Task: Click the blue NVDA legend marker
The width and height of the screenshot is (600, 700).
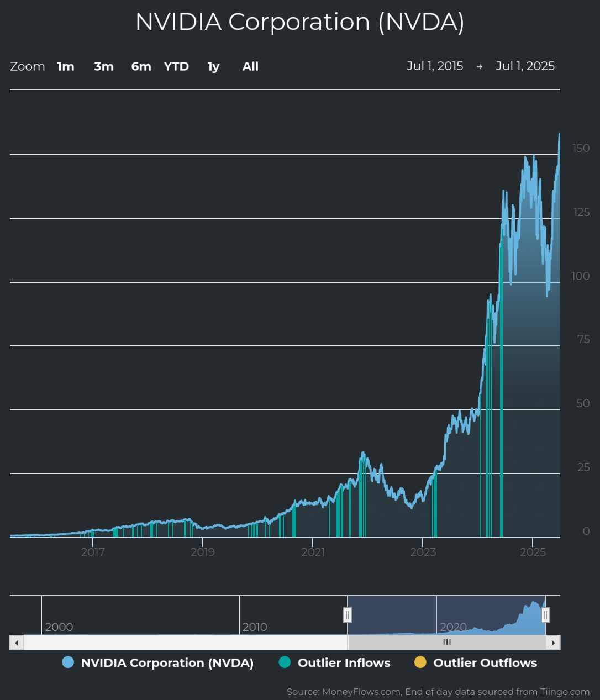Action: tap(68, 662)
